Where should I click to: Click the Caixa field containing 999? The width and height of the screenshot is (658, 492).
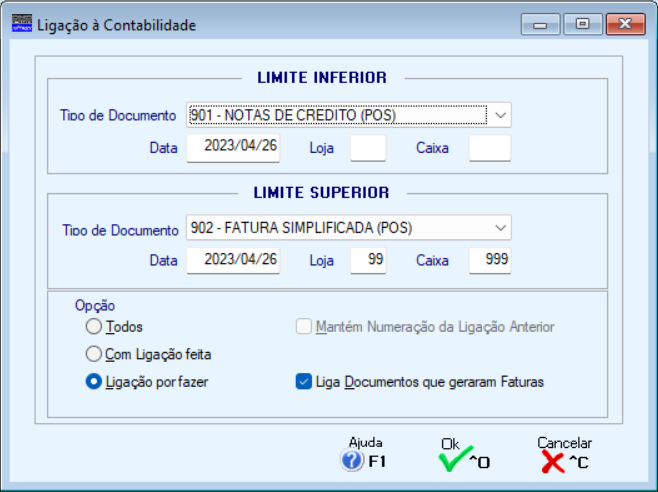(x=489, y=261)
